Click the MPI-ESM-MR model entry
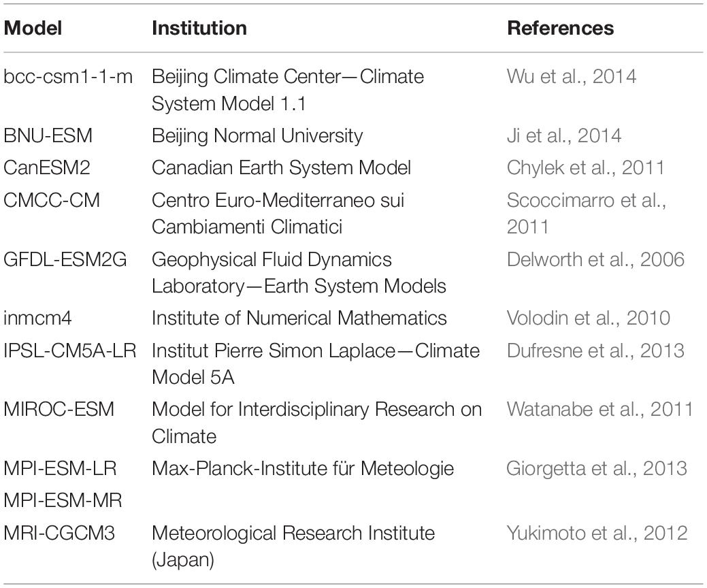 click(63, 500)
